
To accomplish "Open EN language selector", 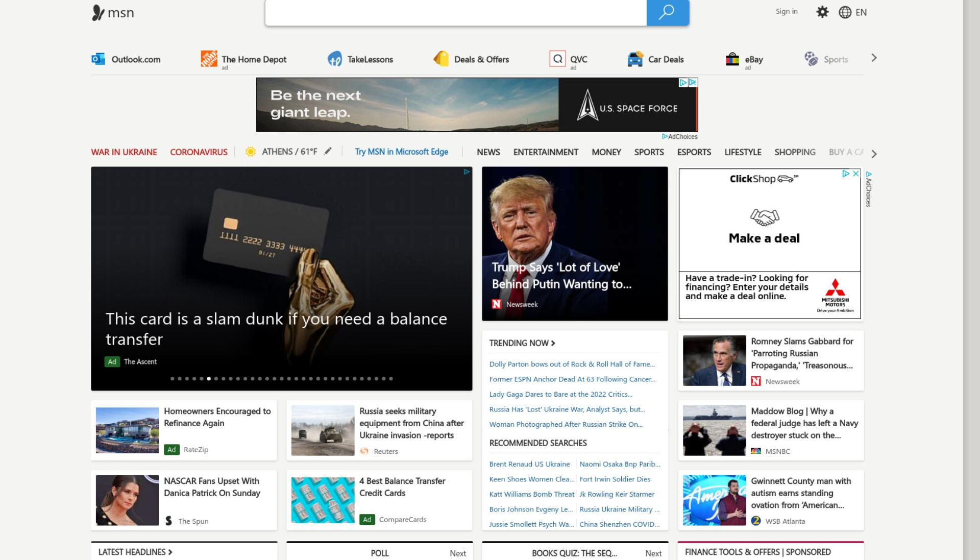I will pyautogui.click(x=861, y=12).
